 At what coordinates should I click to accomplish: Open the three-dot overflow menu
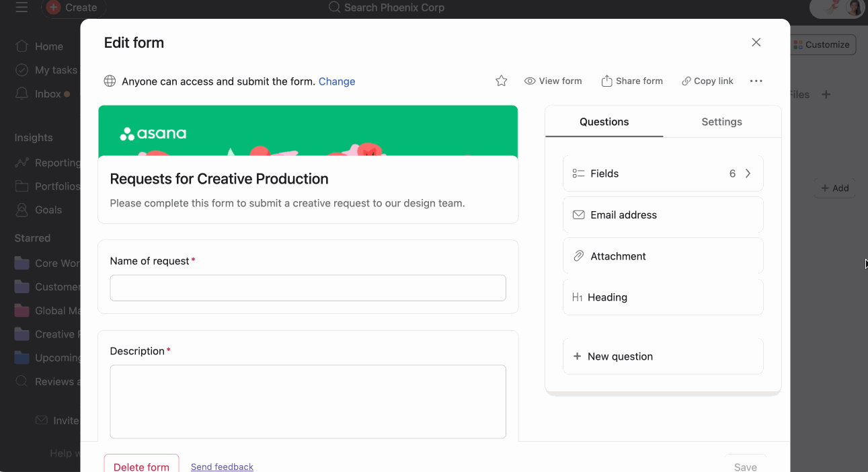tap(756, 80)
